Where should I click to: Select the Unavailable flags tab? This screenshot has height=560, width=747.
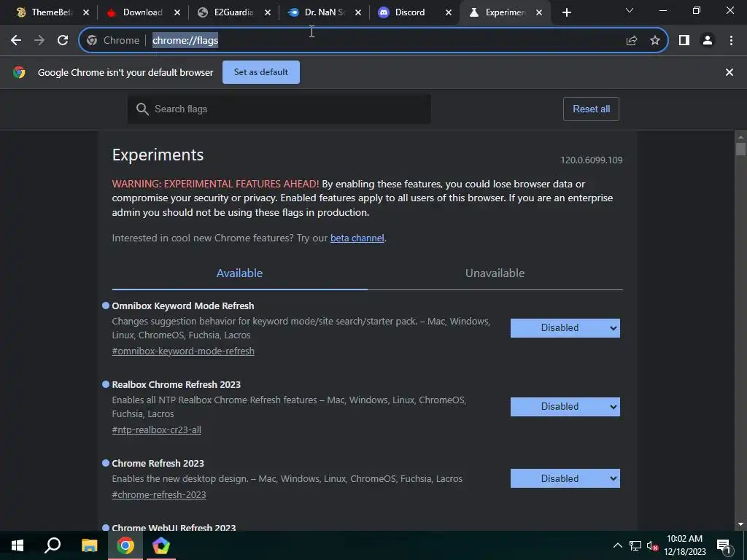495,273
